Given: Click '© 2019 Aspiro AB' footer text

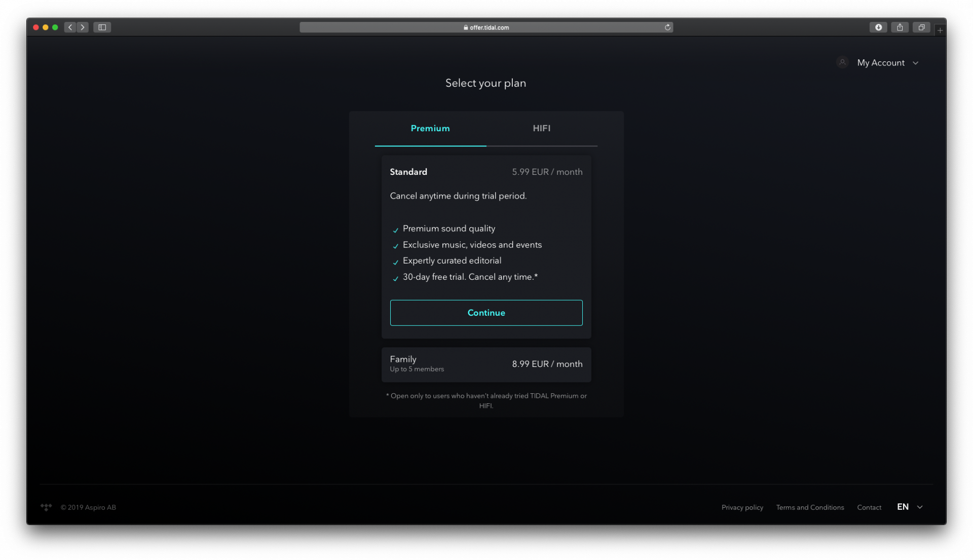Looking at the screenshot, I should [88, 507].
